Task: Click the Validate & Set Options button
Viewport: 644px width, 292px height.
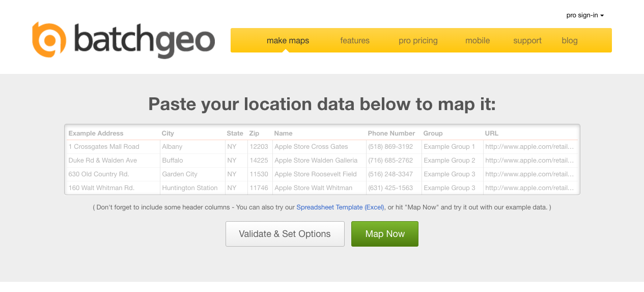Action: [x=285, y=234]
